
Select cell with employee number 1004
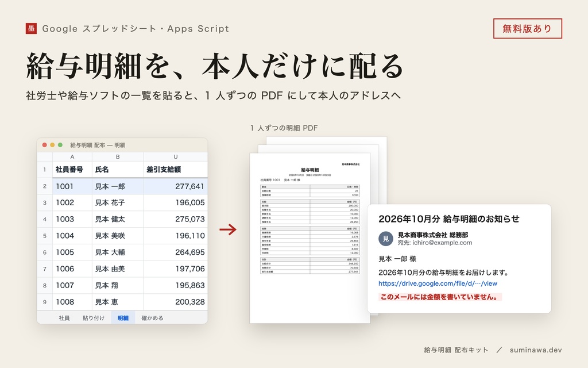tap(72, 236)
